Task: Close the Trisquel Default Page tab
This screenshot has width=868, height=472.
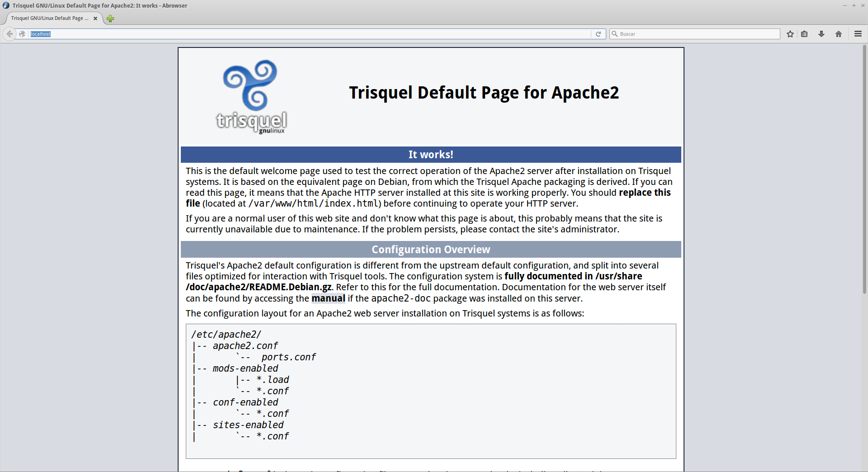Action: (95, 19)
